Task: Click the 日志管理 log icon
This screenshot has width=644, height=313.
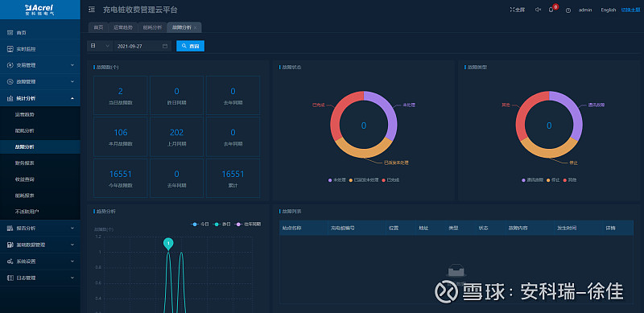Action: coord(10,278)
